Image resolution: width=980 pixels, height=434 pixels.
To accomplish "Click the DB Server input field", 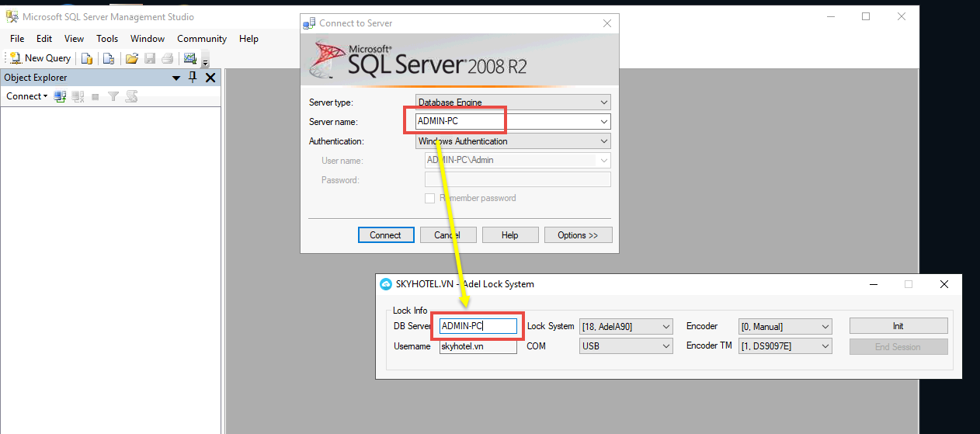I will point(478,327).
